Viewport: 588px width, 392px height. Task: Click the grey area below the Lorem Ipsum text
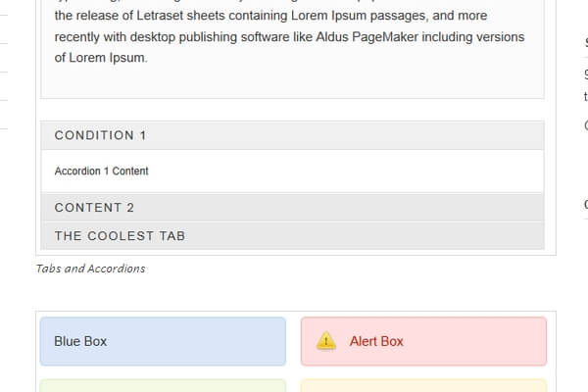click(292, 83)
